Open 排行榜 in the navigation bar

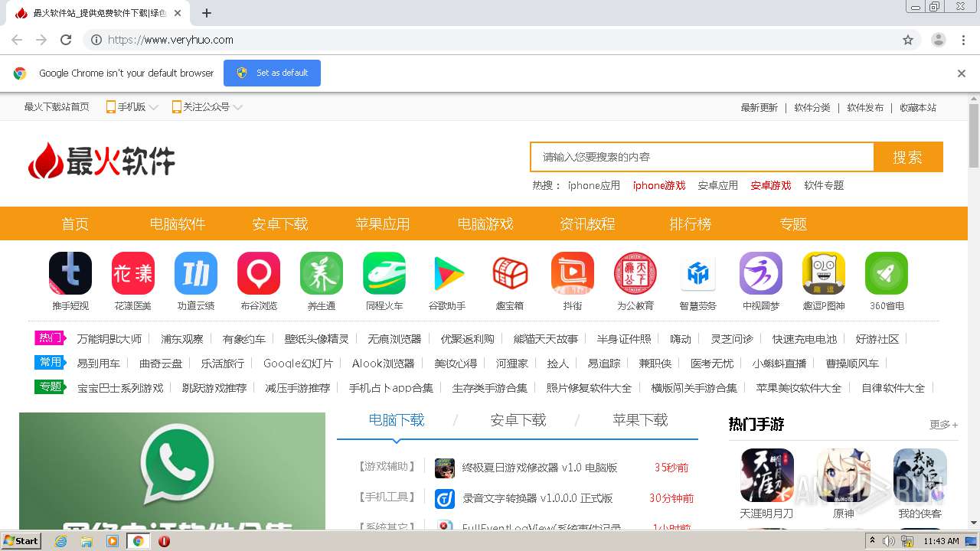pyautogui.click(x=691, y=223)
